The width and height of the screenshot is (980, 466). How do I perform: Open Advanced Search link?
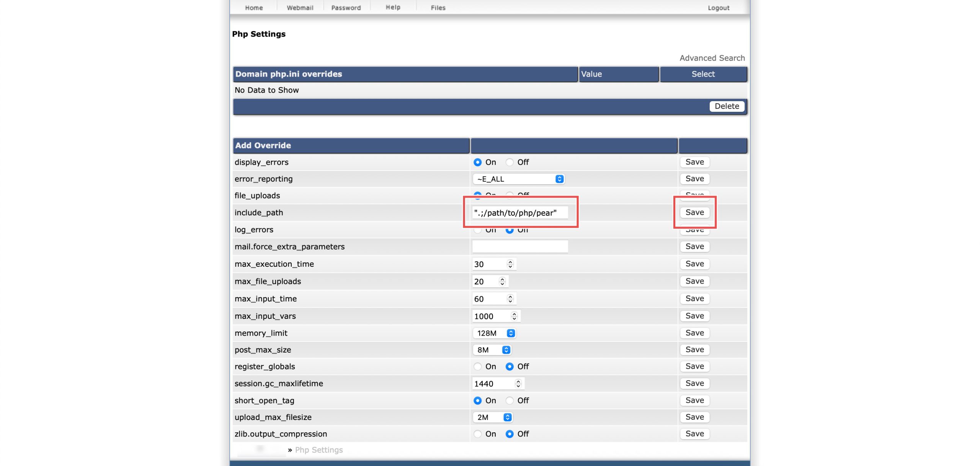(x=712, y=58)
